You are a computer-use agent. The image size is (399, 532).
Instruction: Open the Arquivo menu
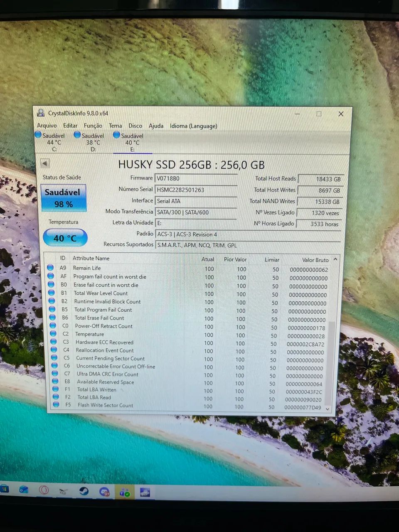(47, 126)
